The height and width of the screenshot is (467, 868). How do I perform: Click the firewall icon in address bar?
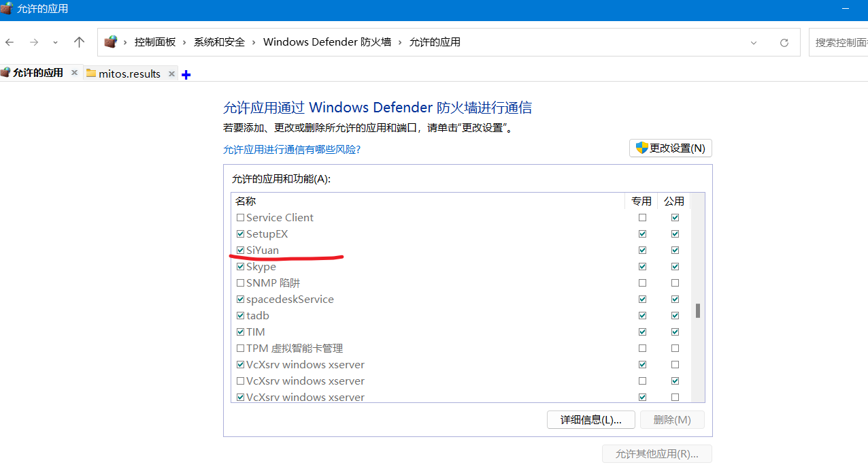pos(110,42)
